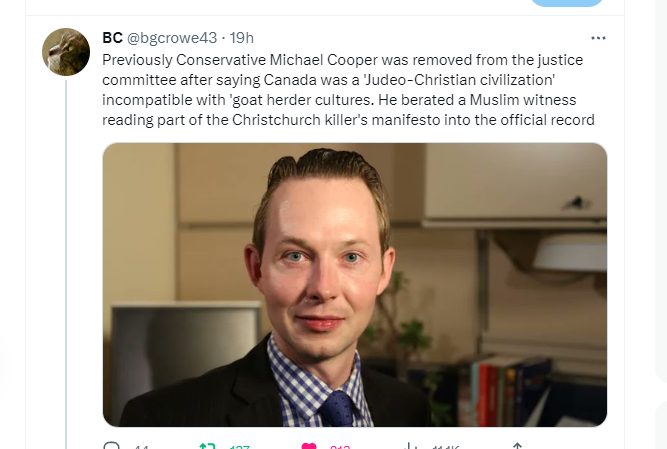Click the view count next to analytics icon

click(x=446, y=447)
